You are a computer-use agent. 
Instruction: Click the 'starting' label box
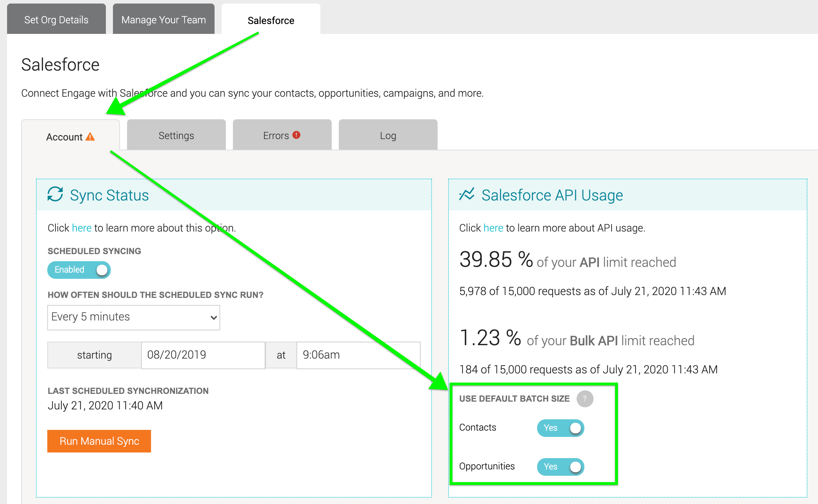[95, 355]
